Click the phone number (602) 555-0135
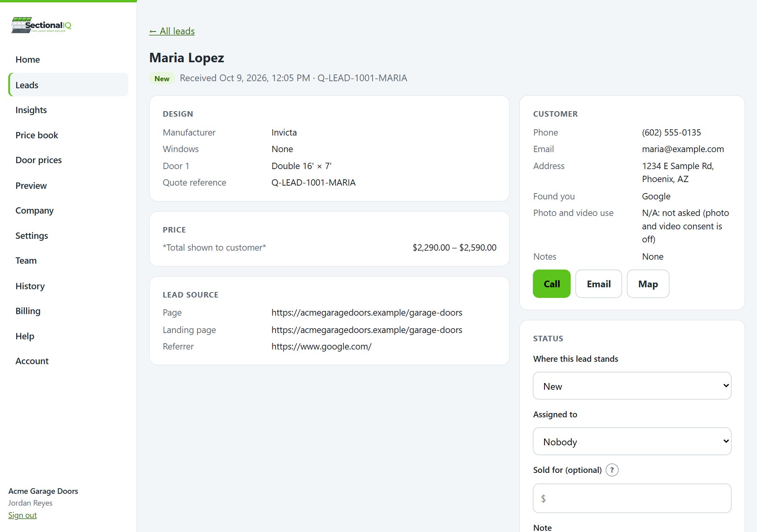Screen dimensions: 757x532 pos(671,132)
